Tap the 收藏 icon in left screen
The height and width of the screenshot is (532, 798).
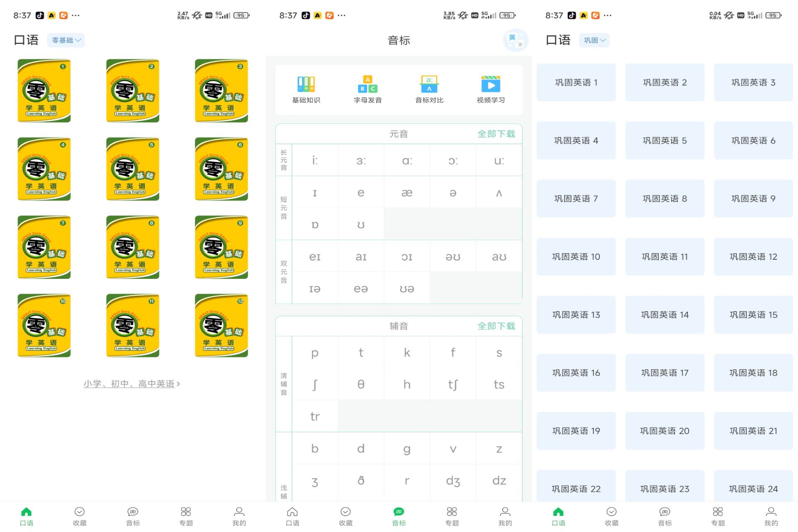79,512
